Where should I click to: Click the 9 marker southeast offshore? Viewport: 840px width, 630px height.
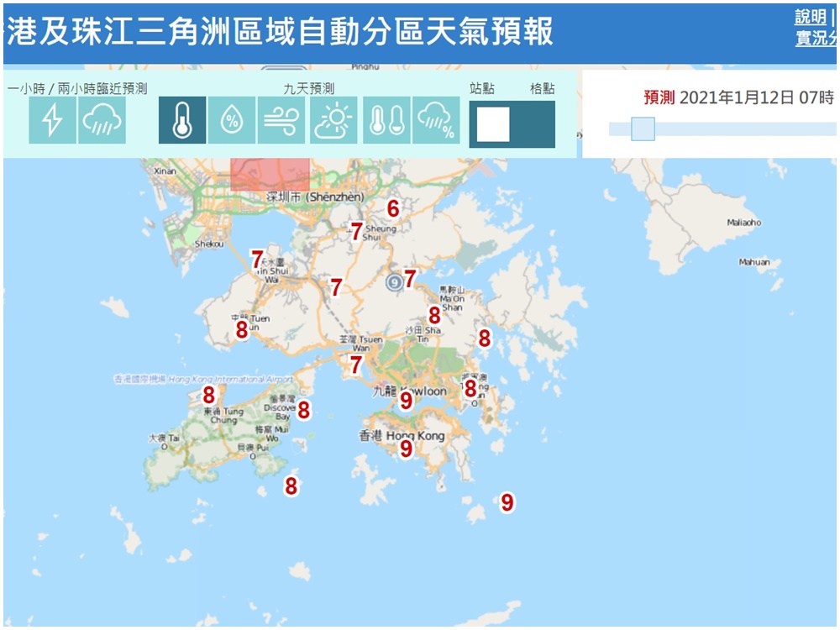pos(507,502)
